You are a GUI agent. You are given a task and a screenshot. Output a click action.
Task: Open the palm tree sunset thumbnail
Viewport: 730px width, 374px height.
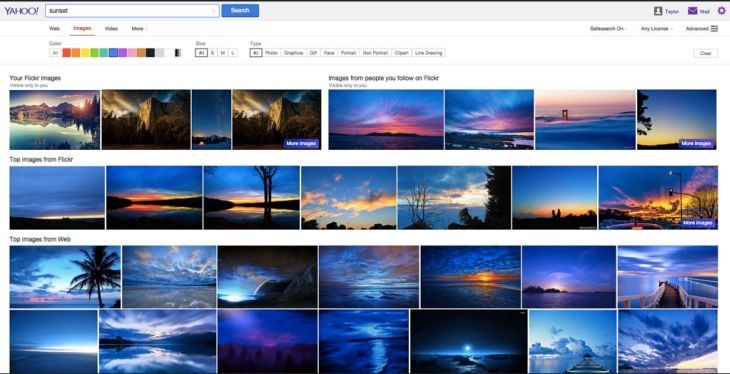pos(65,277)
